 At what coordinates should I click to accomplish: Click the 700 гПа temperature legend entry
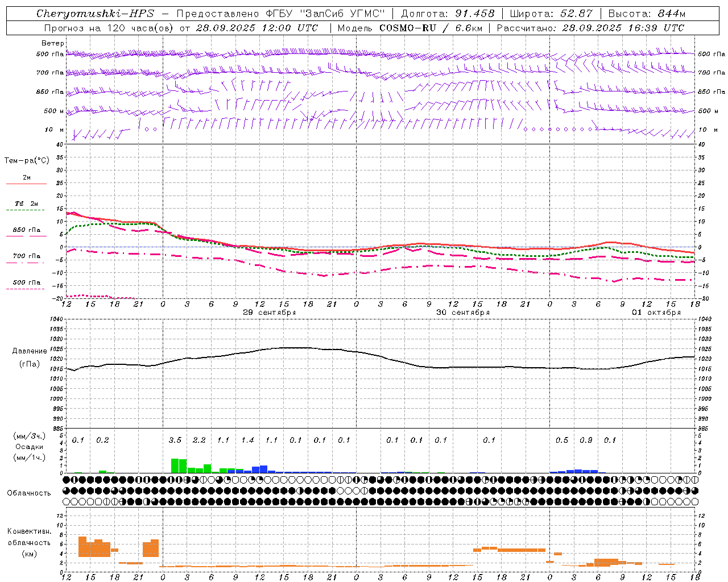27,256
